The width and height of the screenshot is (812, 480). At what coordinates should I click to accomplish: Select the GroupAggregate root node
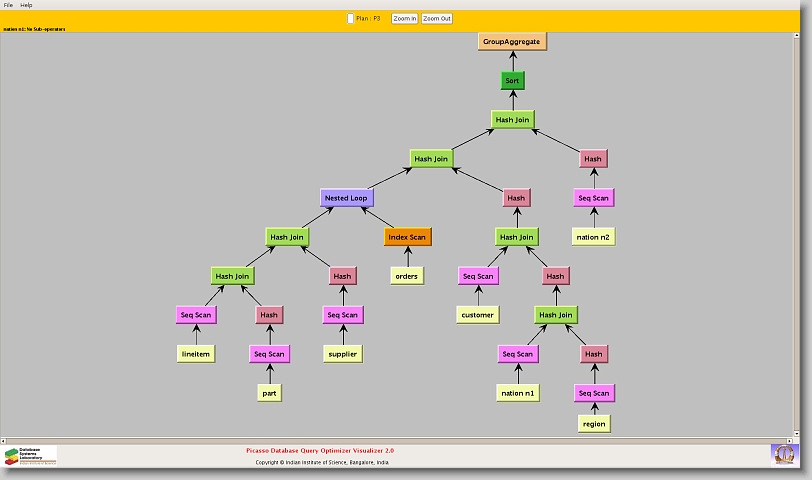513,42
